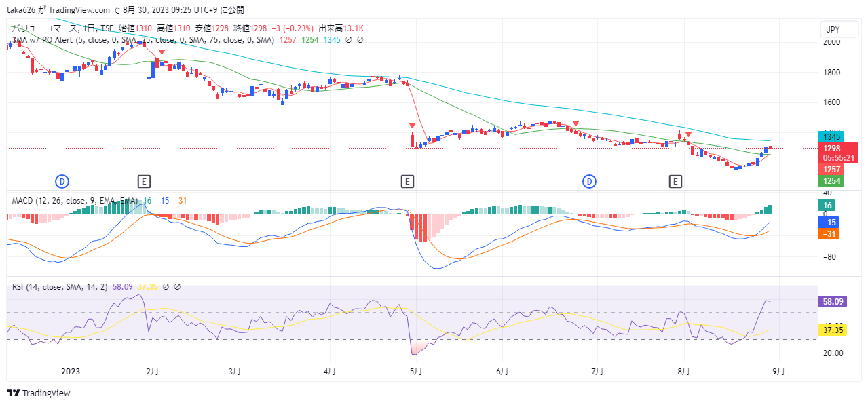Image resolution: width=868 pixels, height=405 pixels.
Task: Select the red alert triangle in early August
Action: pos(688,134)
